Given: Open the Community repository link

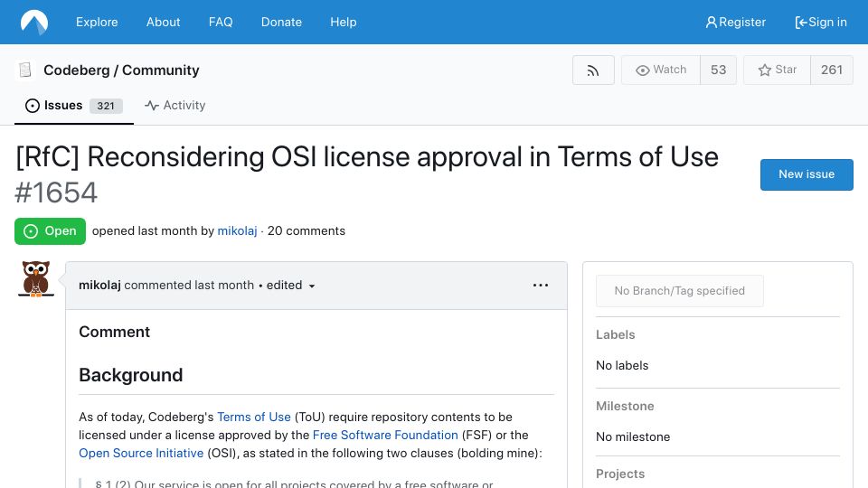Looking at the screenshot, I should coord(161,70).
